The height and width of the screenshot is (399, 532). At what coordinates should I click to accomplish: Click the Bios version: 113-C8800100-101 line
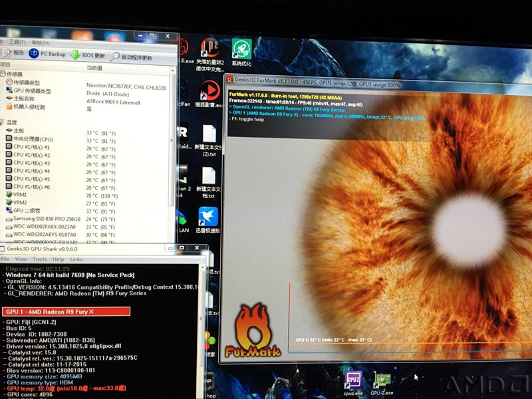(51, 370)
